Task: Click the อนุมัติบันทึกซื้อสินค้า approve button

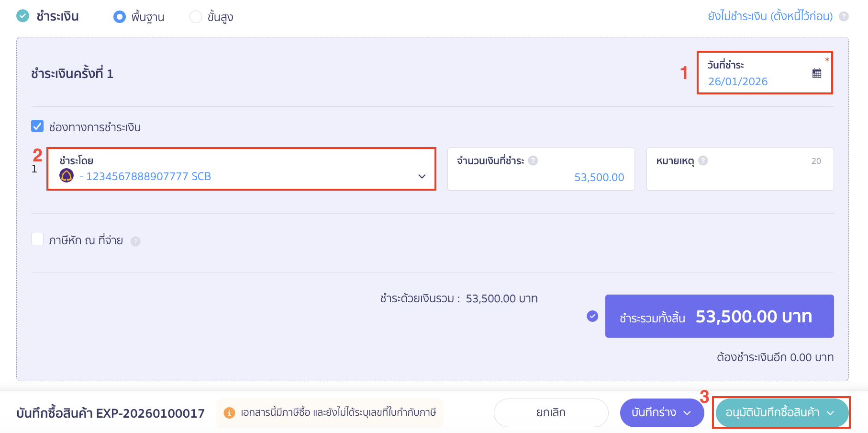Action: click(773, 412)
